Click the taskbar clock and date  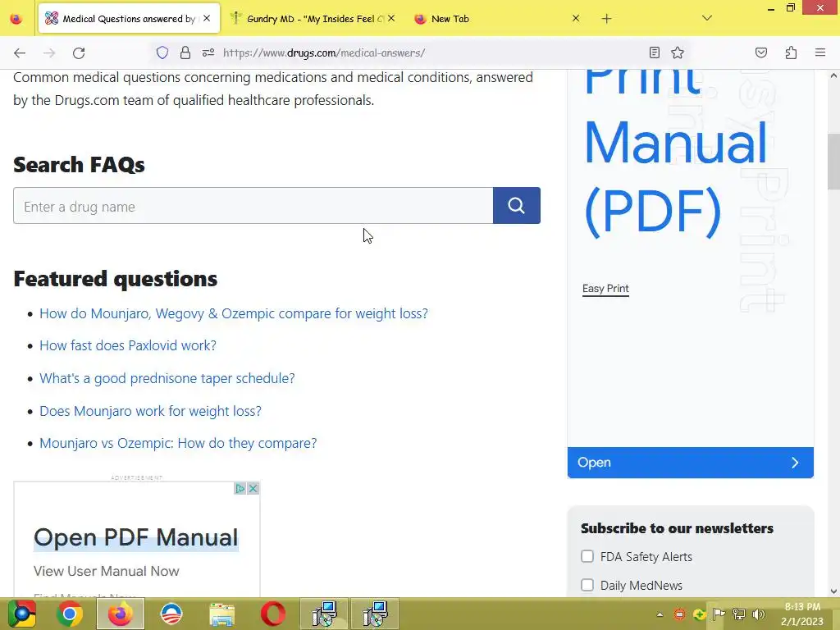[802, 614]
